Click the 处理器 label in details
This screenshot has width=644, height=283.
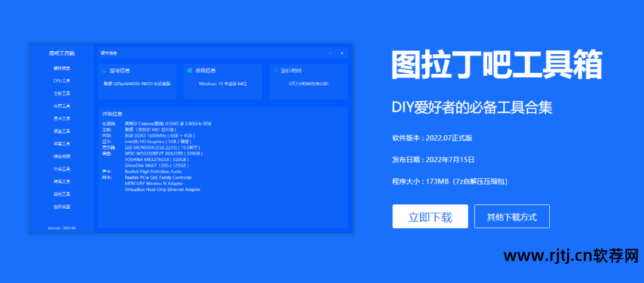point(109,123)
